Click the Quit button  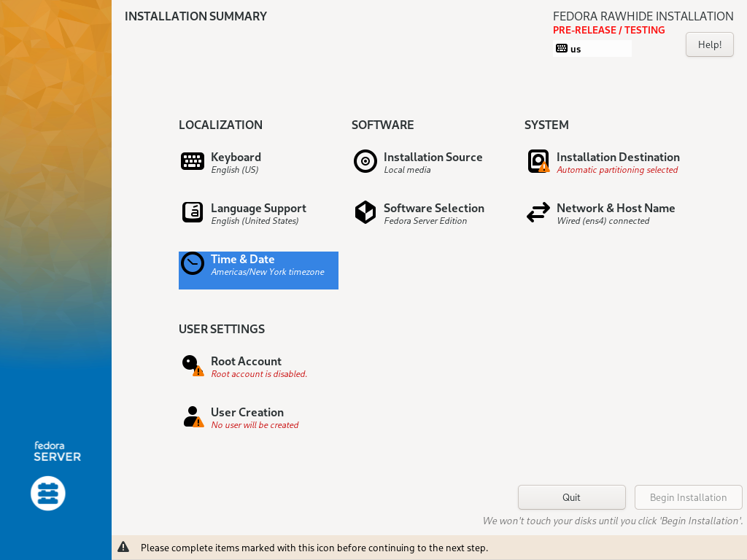click(x=572, y=497)
